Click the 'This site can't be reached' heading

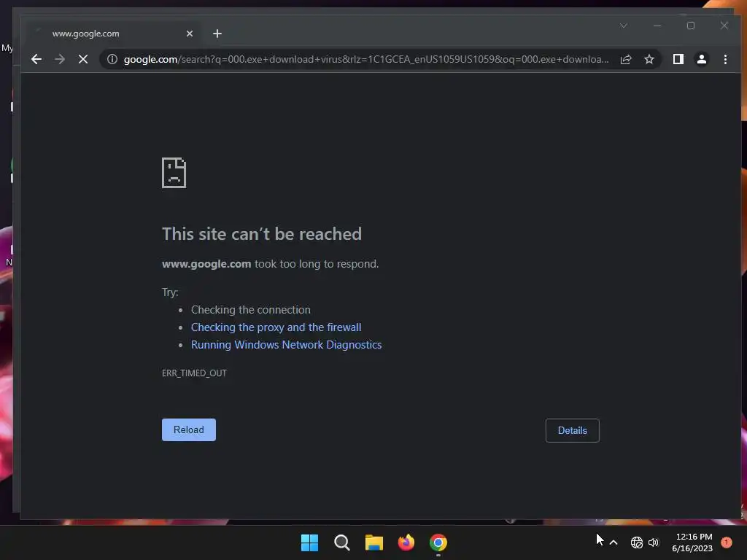262,234
